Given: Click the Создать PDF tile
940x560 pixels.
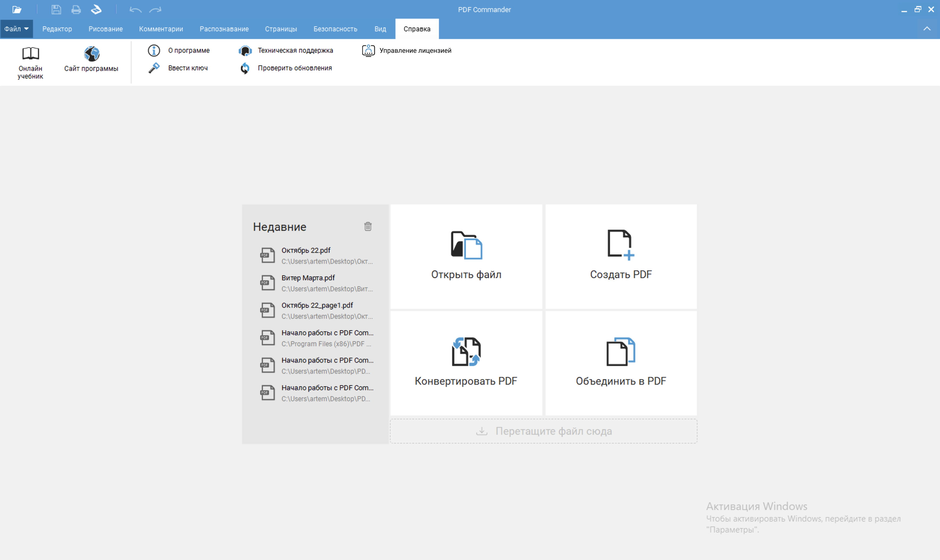Looking at the screenshot, I should click(x=621, y=257).
